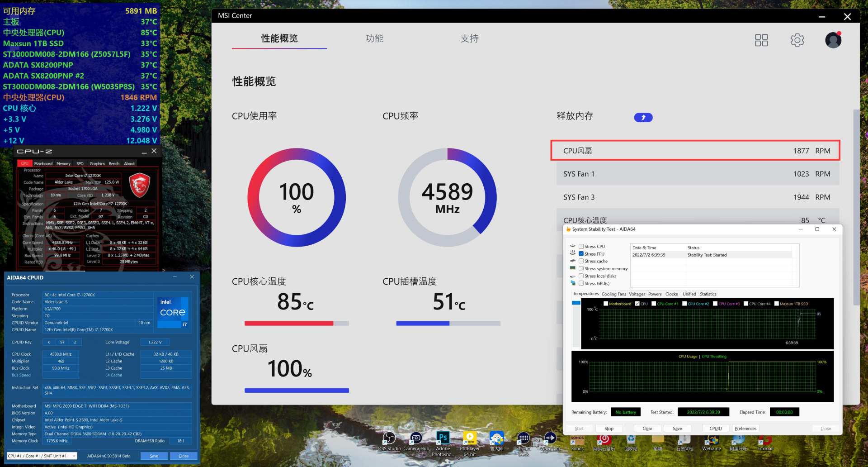Launch Adobe Photoshop desktop shortcut

pos(443,438)
